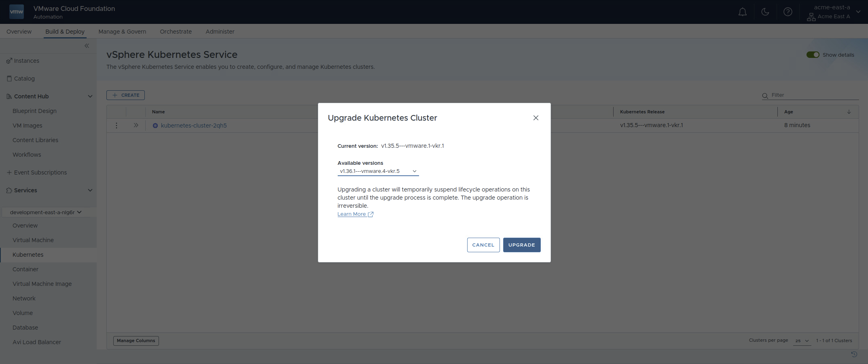This screenshot has height=364, width=868.
Task: Select Volume in sidebar
Action: [23, 313]
